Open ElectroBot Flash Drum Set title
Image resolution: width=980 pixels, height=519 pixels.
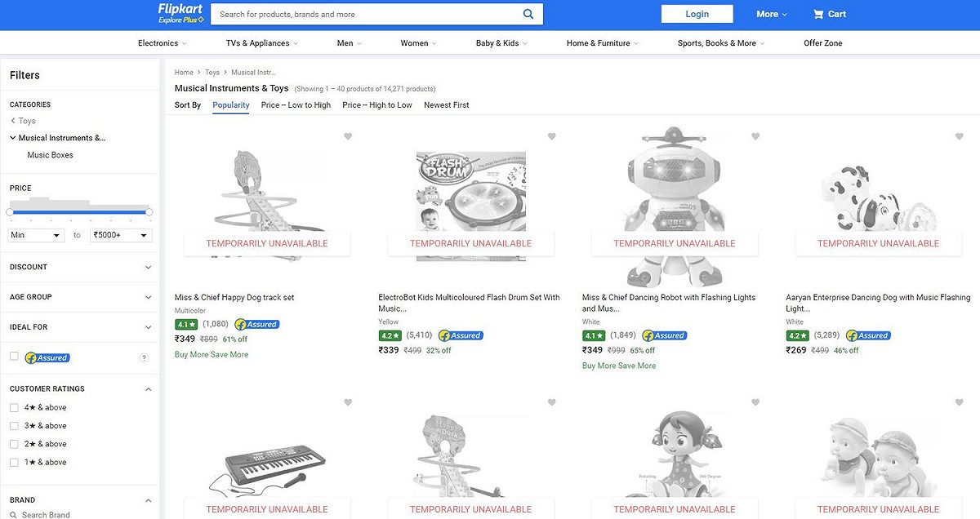point(470,303)
